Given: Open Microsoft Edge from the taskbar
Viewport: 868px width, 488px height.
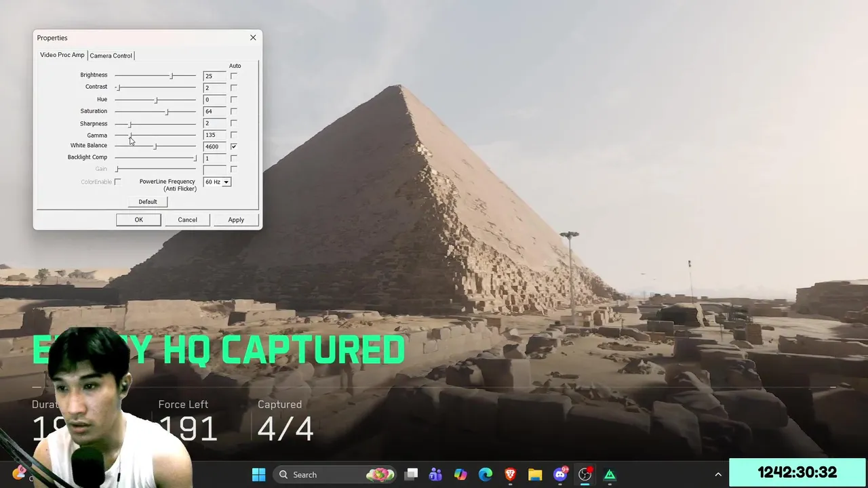Looking at the screenshot, I should tap(486, 474).
